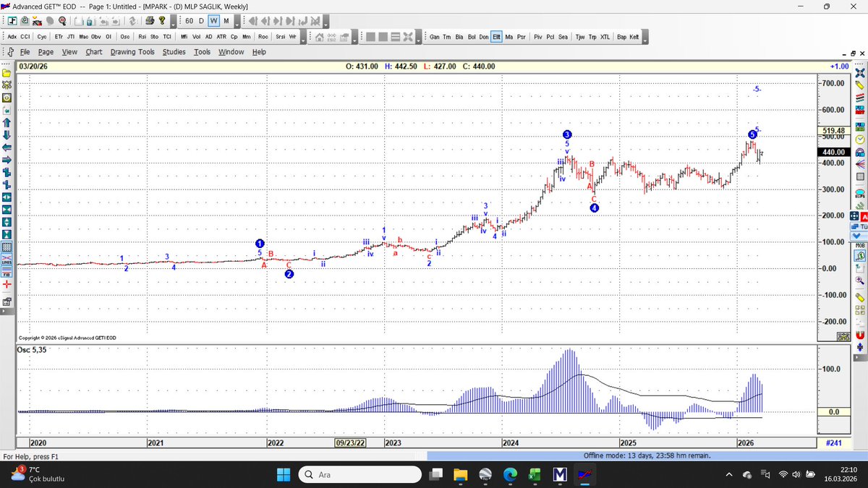Click the blue up arrow in left sidebar
Image resolution: width=868 pixels, height=488 pixels.
coord(7,123)
